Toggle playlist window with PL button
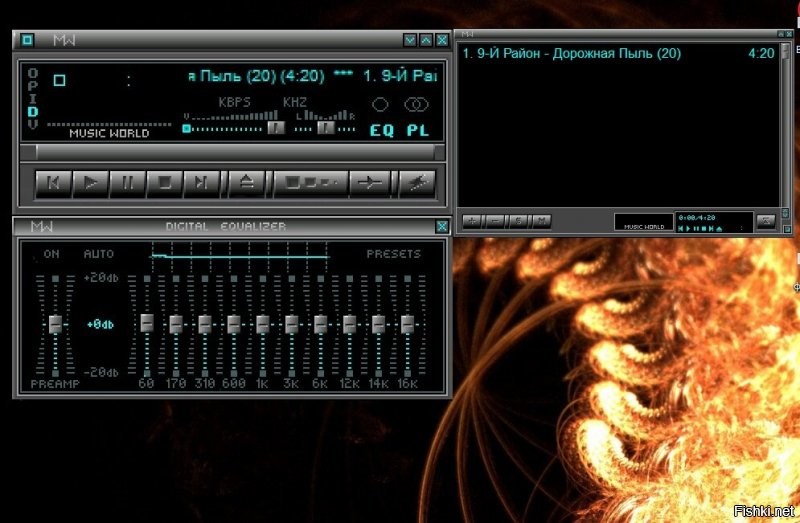Viewport: 800px width, 523px height. coord(417,131)
